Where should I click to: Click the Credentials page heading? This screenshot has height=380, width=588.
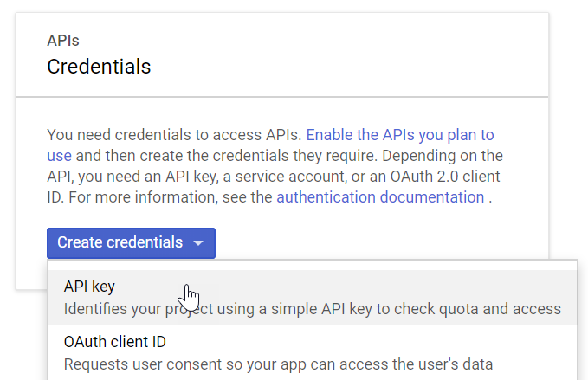click(99, 67)
